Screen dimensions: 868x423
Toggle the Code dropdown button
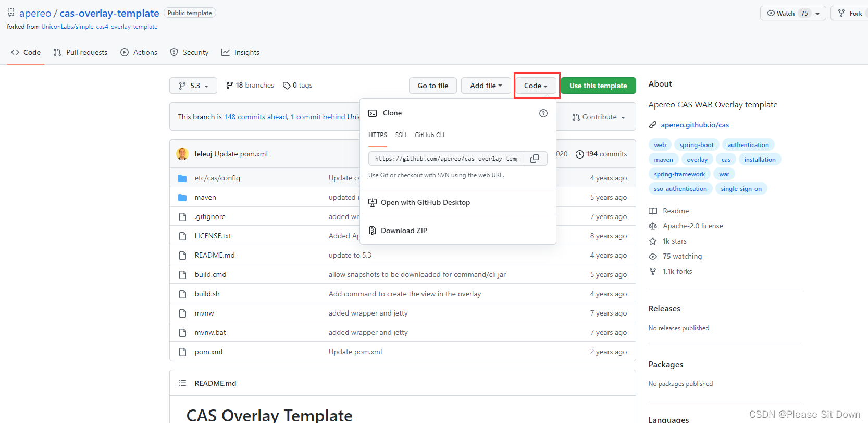536,86
